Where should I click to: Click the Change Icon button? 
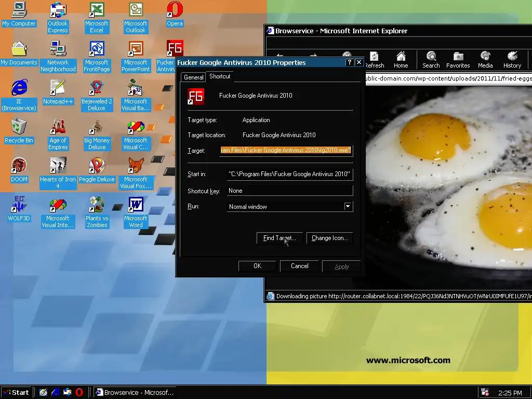point(329,238)
